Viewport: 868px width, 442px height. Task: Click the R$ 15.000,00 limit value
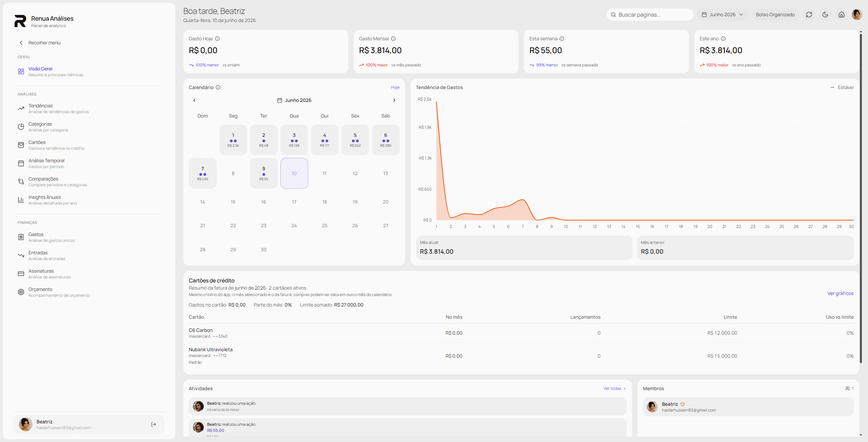722,356
